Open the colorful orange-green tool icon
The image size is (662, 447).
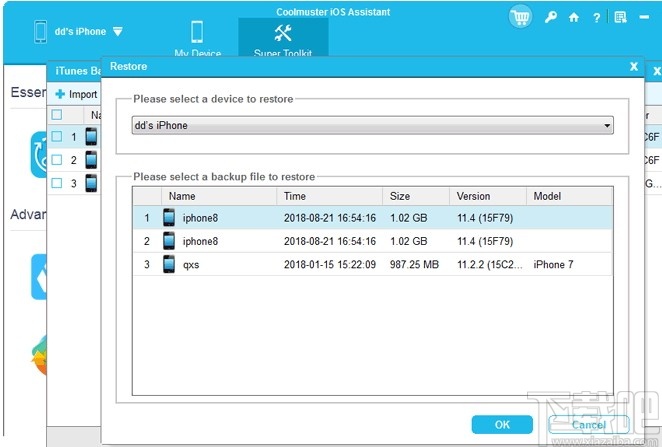tap(39, 356)
